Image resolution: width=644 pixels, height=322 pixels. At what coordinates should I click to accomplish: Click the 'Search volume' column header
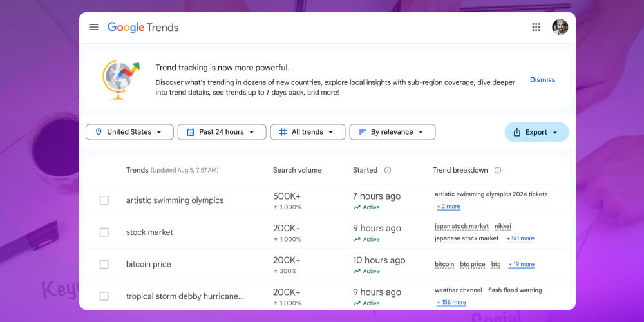(298, 170)
